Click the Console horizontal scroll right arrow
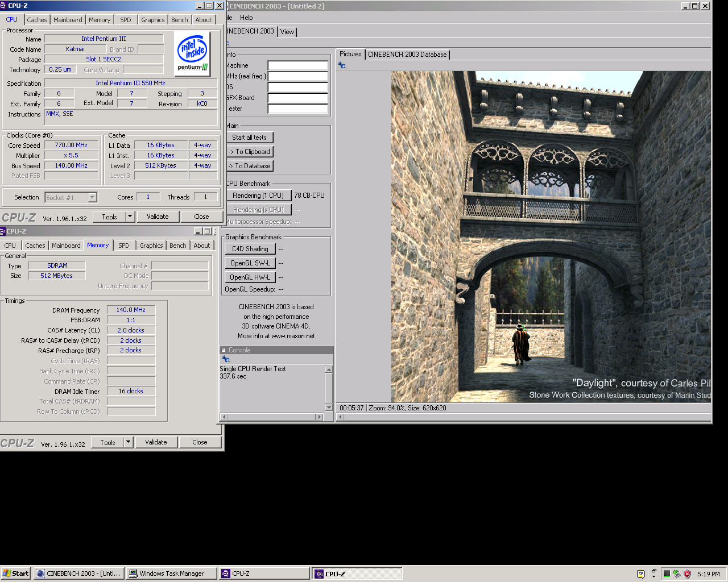728x582 pixels. (x=320, y=417)
